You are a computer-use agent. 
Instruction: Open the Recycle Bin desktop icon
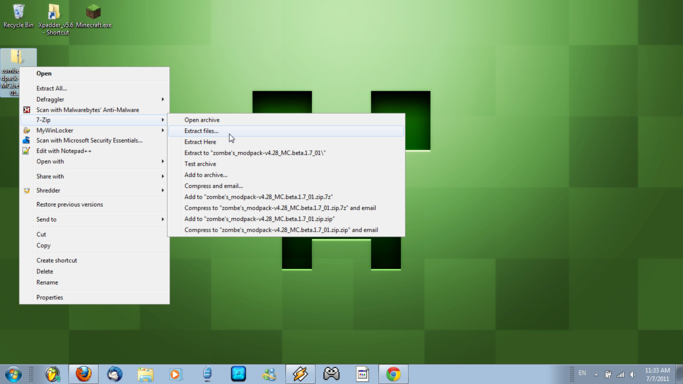click(x=18, y=16)
